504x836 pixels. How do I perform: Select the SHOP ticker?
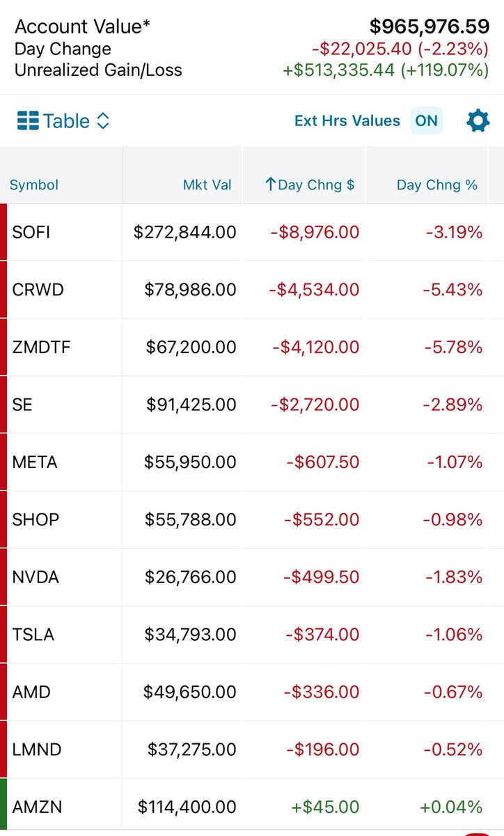pos(36,520)
